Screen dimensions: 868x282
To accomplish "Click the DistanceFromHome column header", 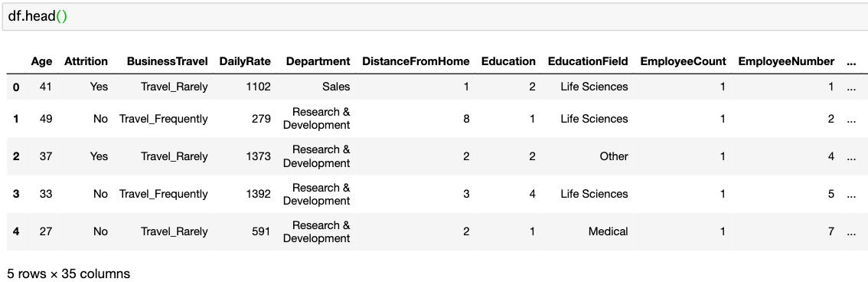I will pos(416,61).
